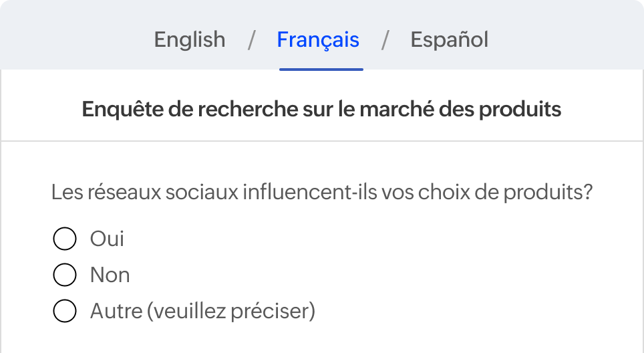644x353 pixels.
Task: Click the 'Oui' answer label text
Action: point(107,239)
